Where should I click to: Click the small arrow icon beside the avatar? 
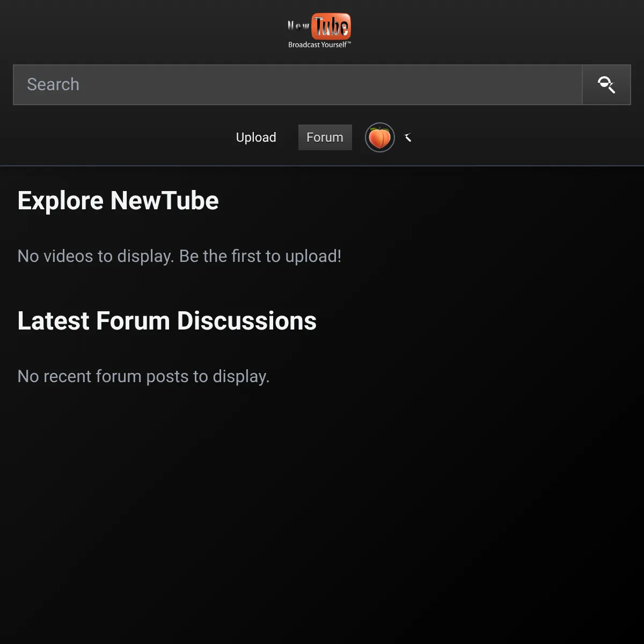408,137
